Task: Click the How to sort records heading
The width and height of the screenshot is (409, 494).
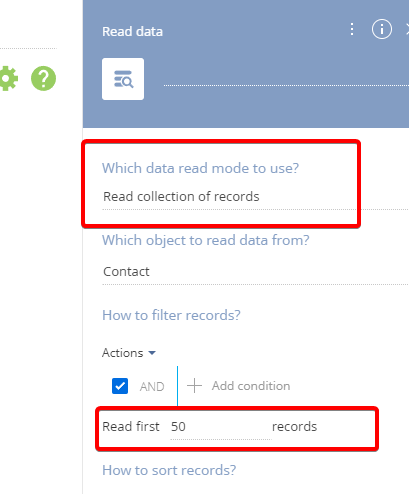Action: [x=169, y=470]
